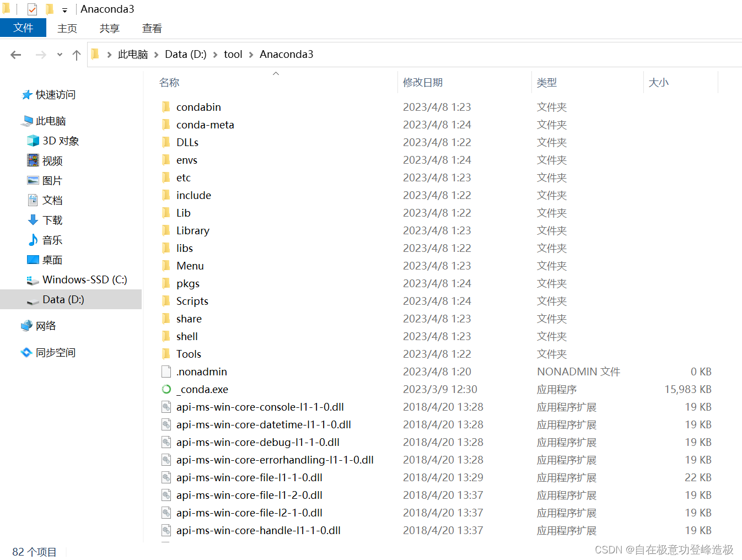This screenshot has height=560, width=742.
Task: Click the 同步空间 sync icon in sidebar
Action: coord(26,352)
